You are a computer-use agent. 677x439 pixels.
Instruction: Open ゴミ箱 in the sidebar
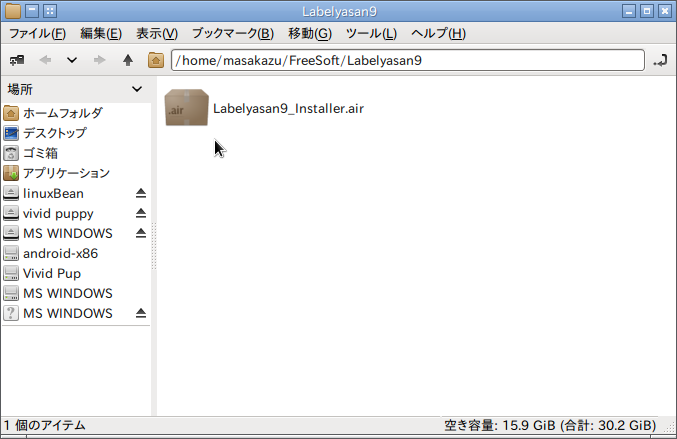(x=76, y=153)
